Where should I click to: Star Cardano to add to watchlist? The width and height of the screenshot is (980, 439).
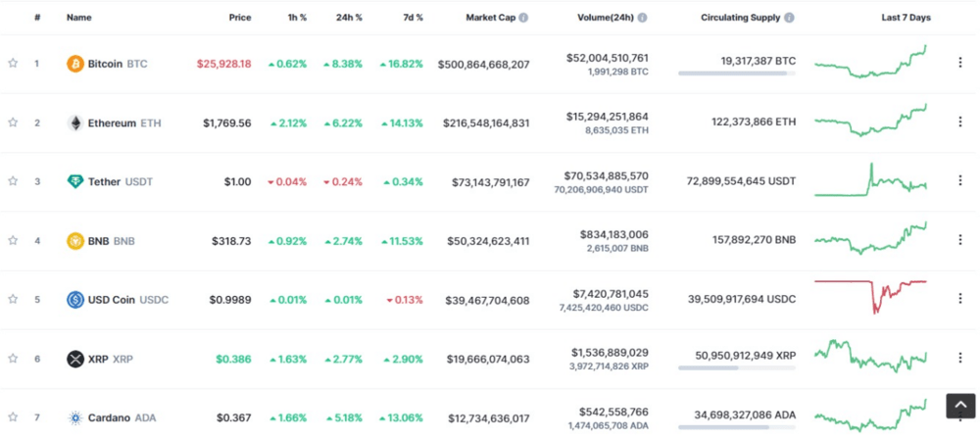pyautogui.click(x=13, y=417)
